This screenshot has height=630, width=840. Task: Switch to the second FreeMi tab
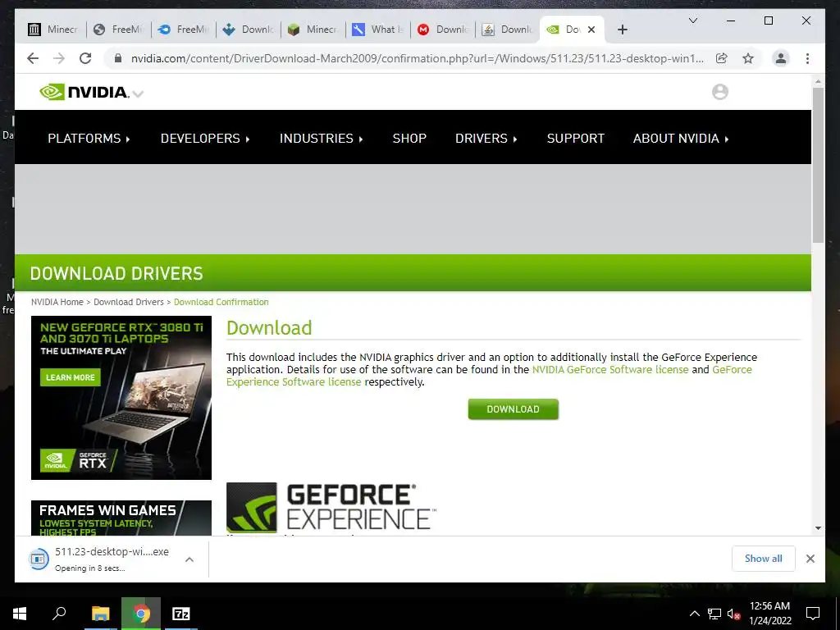pyautogui.click(x=183, y=30)
